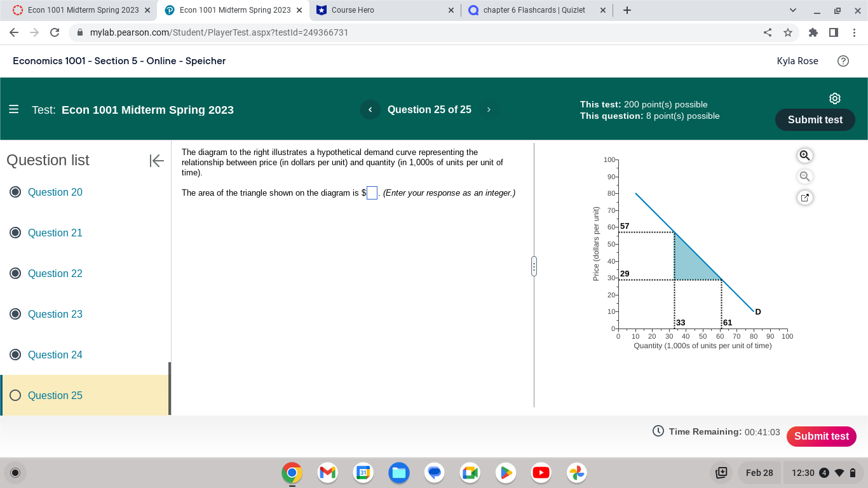Open the Chrome browser tab list chevron
Screen dimensions: 868x488
pyautogui.click(x=792, y=10)
